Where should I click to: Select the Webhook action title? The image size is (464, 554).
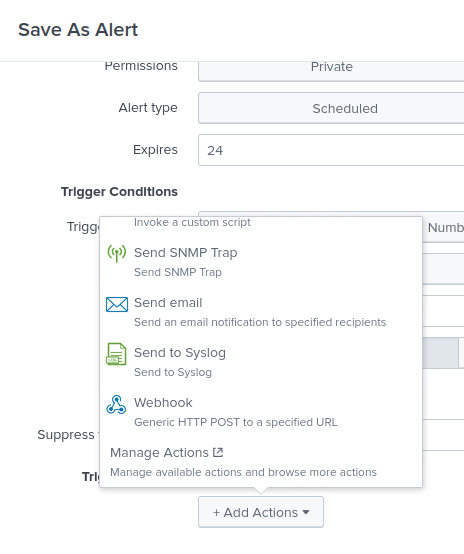tap(163, 403)
